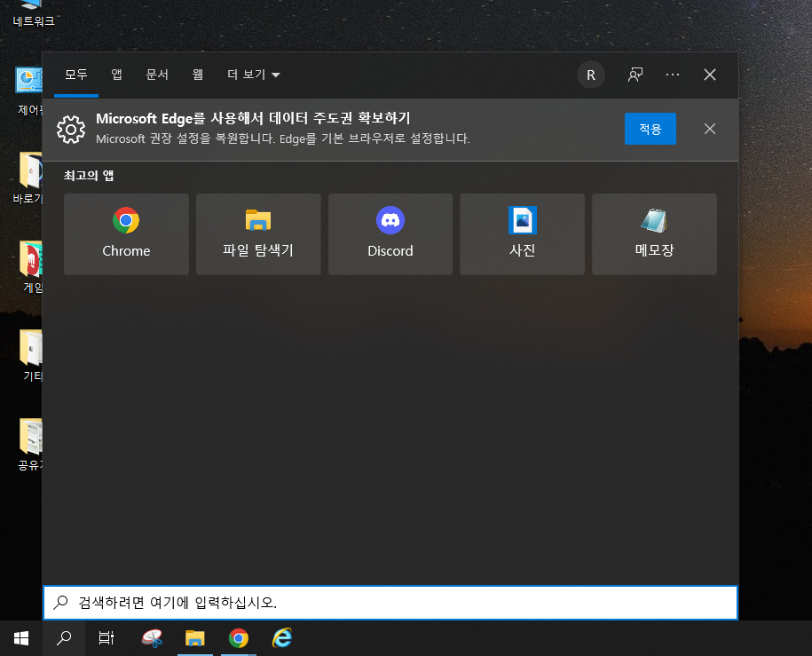Expand the 더 보기 dropdown
Viewport: 812px width, 656px height.
(253, 75)
